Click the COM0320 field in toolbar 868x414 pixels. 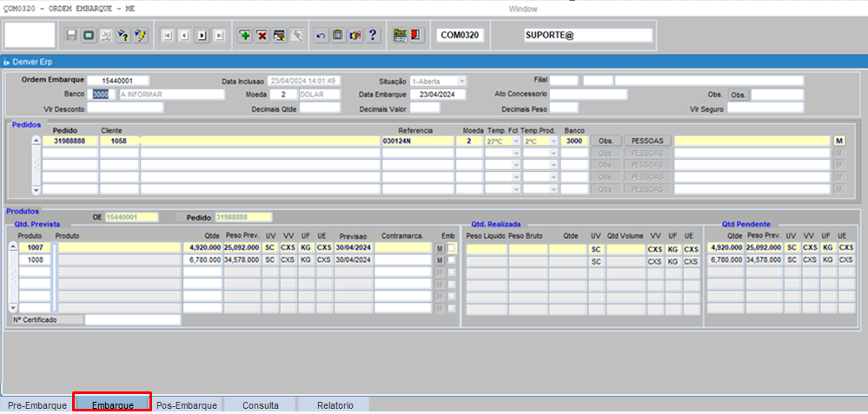tap(460, 36)
